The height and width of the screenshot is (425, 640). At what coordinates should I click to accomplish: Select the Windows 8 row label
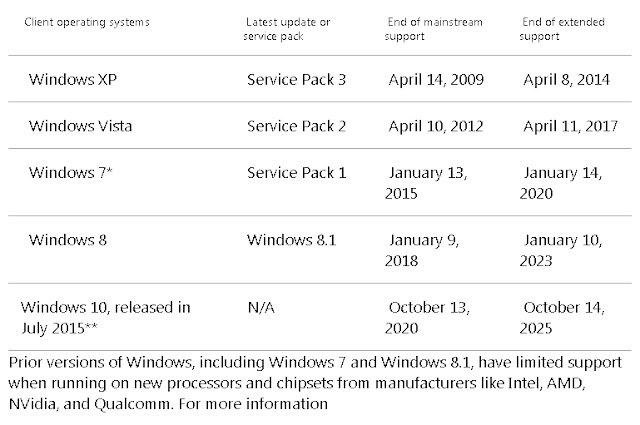tap(68, 240)
